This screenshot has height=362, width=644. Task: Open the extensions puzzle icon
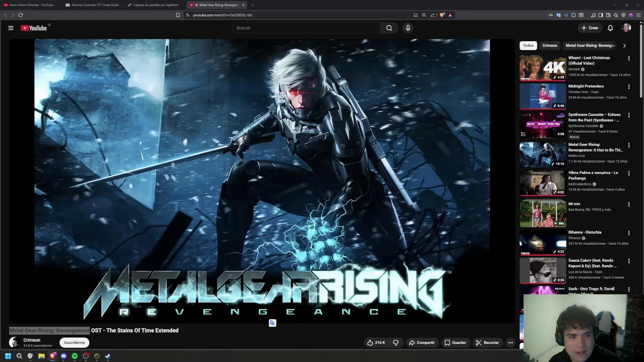573,15
